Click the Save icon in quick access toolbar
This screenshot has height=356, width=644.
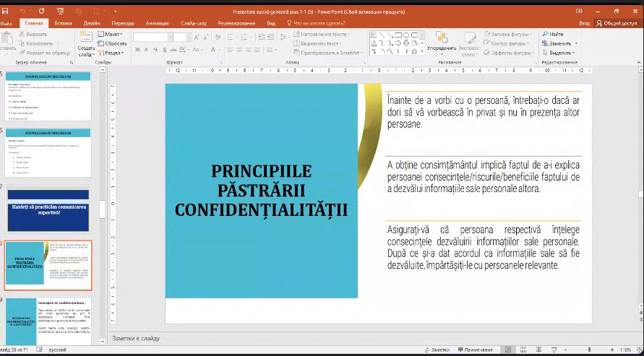7,12
